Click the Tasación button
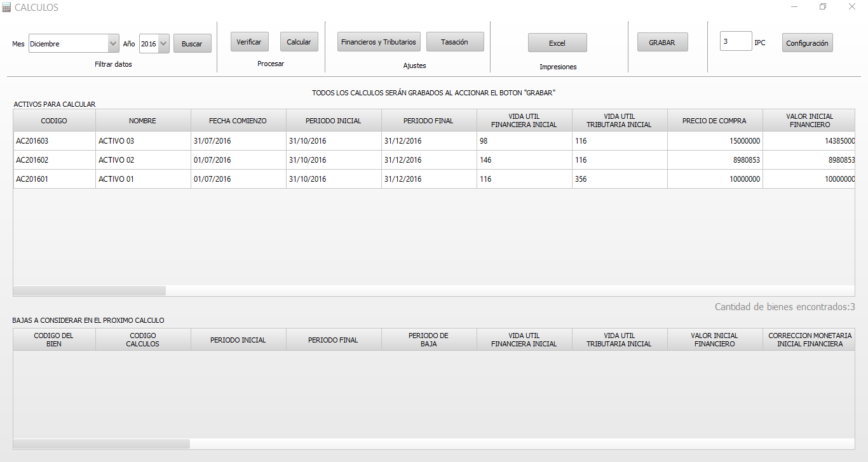This screenshot has width=868, height=462. 454,42
